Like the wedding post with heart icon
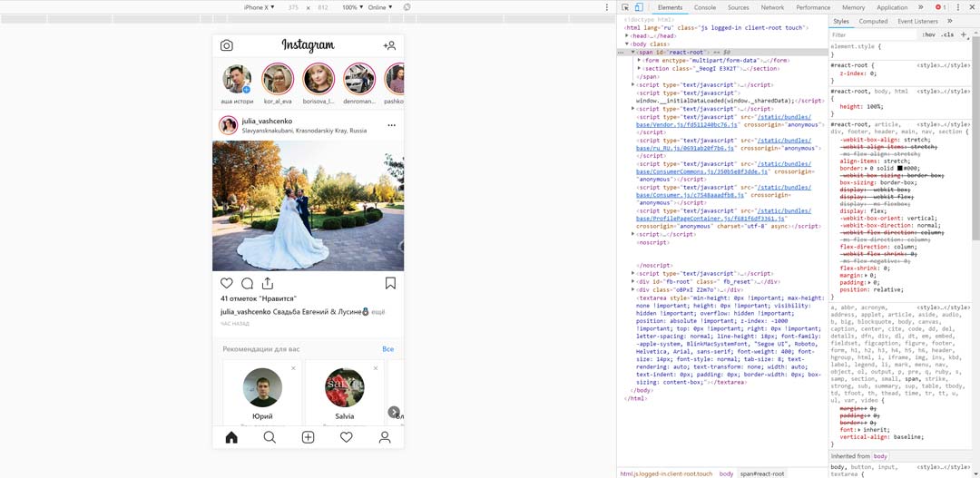The image size is (980, 478). (x=226, y=283)
